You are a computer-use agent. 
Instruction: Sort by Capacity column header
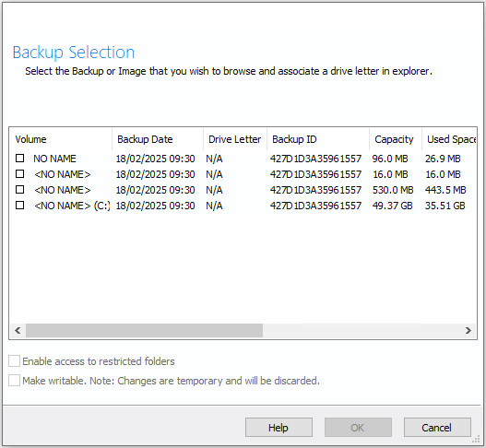pyautogui.click(x=396, y=139)
